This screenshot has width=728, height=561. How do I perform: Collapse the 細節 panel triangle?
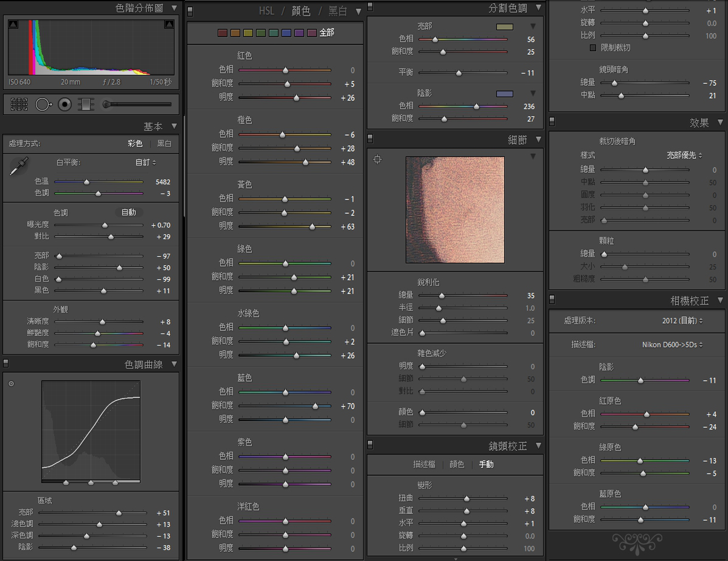pyautogui.click(x=539, y=139)
